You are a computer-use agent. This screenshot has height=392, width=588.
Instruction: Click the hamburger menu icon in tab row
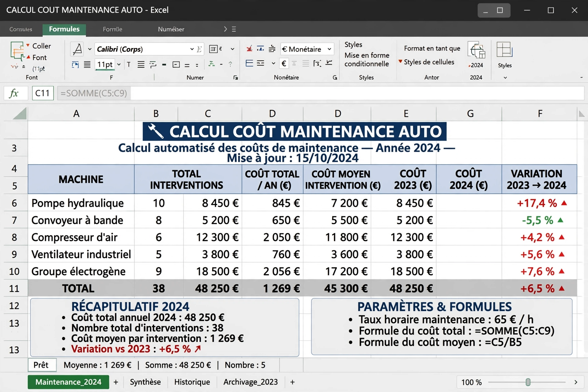pos(234,29)
